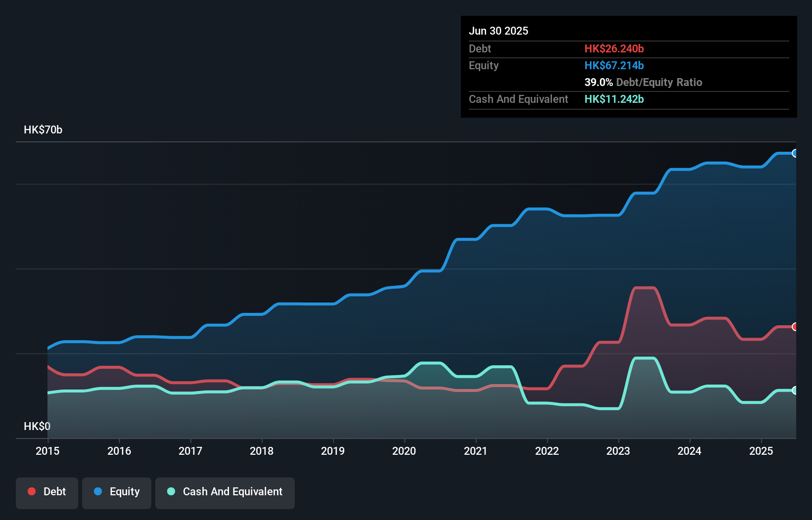
Task: Select the Debt endpoint marker at chart's right edge
Action: coord(794,327)
